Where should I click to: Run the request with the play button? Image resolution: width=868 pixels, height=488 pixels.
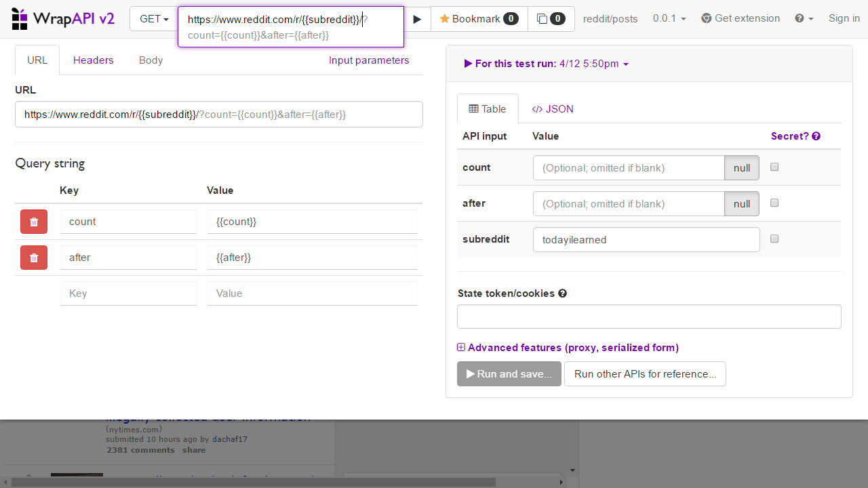click(417, 19)
